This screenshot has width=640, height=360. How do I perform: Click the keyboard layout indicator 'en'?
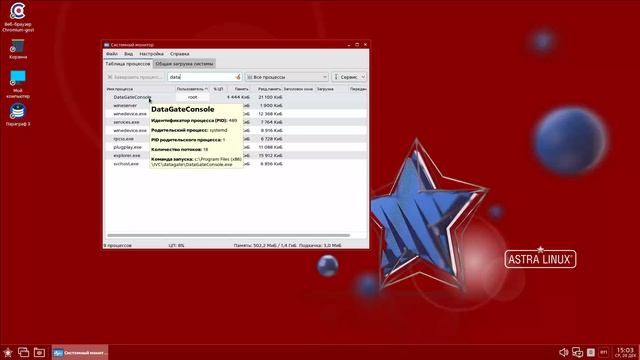(x=603, y=352)
